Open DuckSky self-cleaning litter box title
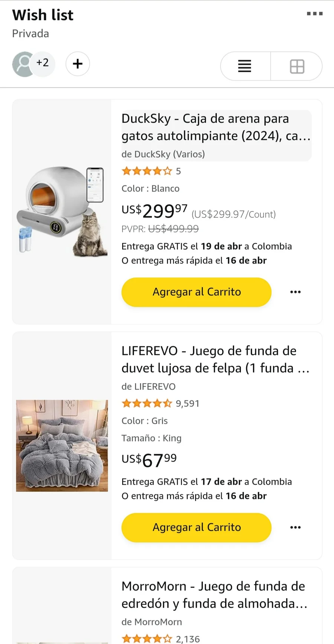 pyautogui.click(x=216, y=127)
